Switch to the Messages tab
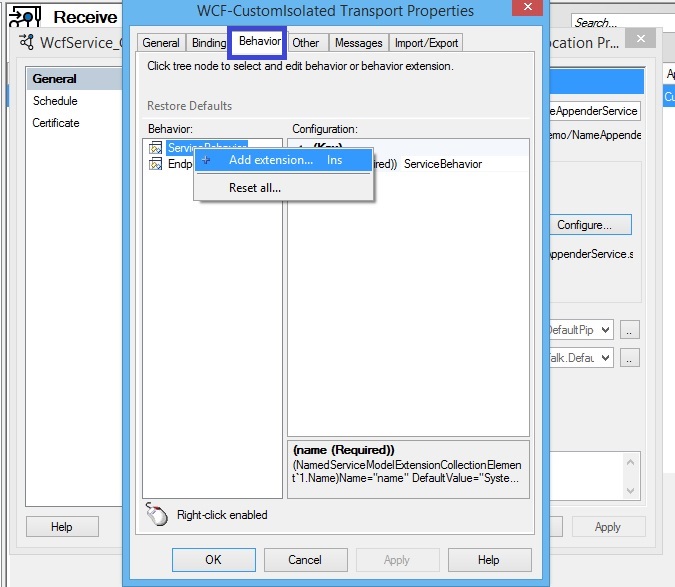675x587 pixels. (358, 43)
